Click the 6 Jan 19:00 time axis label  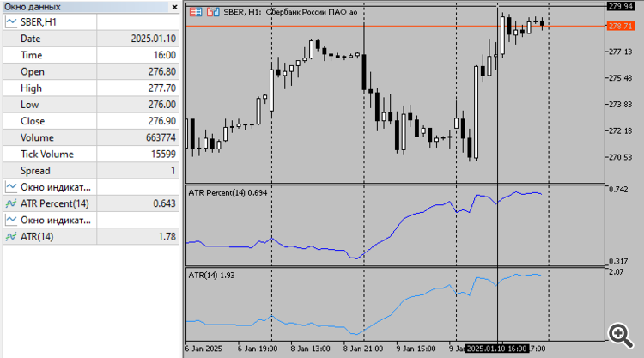pyautogui.click(x=258, y=349)
